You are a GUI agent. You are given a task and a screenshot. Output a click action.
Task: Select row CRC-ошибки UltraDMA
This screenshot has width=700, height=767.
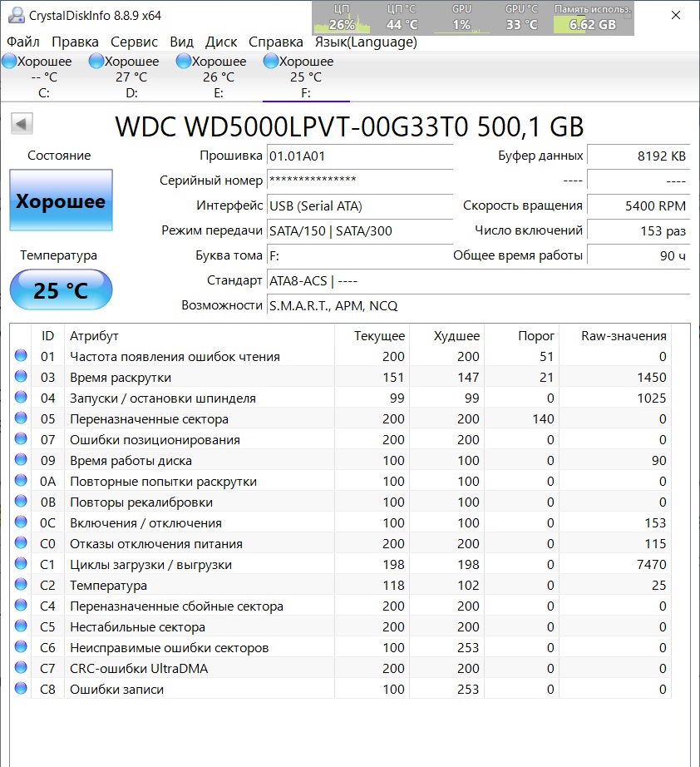tap(341, 668)
